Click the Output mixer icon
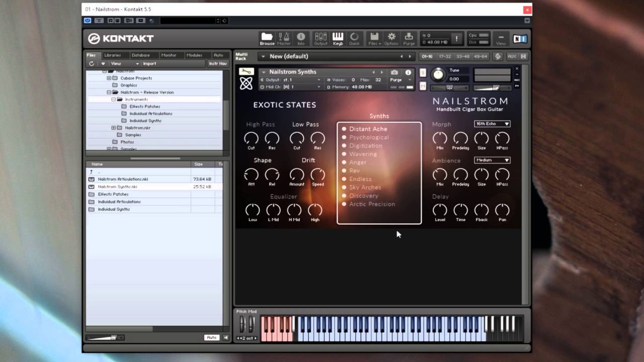Image resolution: width=644 pixels, height=362 pixels. pyautogui.click(x=320, y=38)
